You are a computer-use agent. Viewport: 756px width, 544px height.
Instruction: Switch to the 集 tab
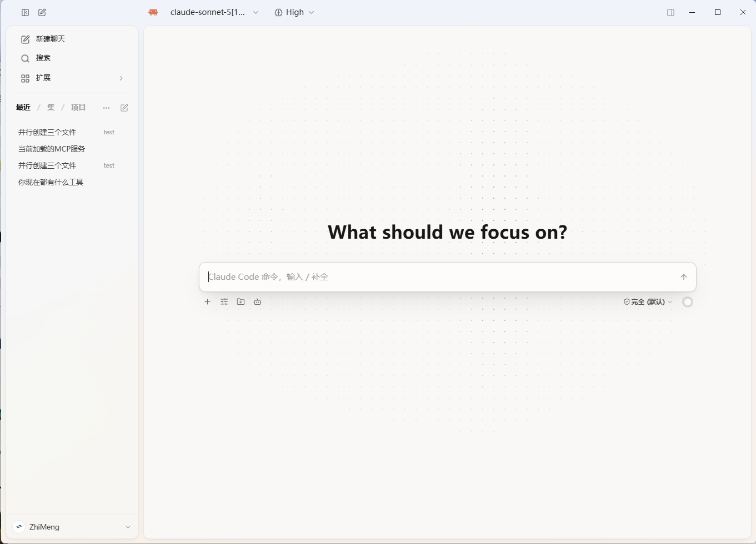(x=51, y=108)
